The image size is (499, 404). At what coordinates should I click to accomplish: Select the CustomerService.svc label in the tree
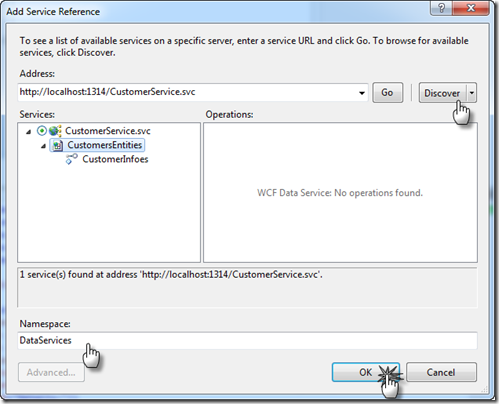(108, 131)
